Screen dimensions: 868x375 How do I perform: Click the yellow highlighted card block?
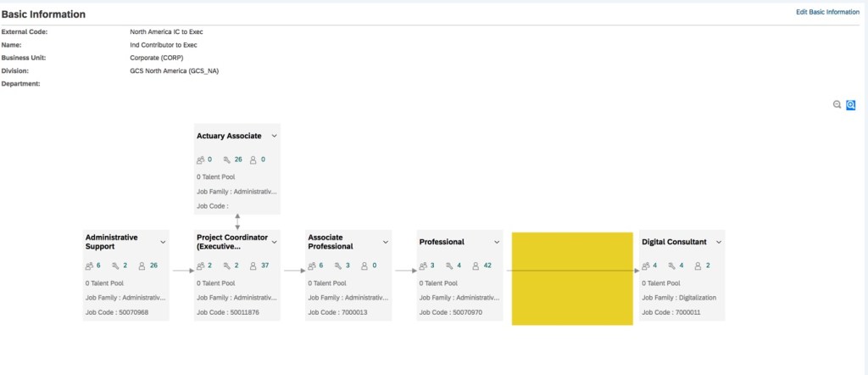(x=572, y=278)
